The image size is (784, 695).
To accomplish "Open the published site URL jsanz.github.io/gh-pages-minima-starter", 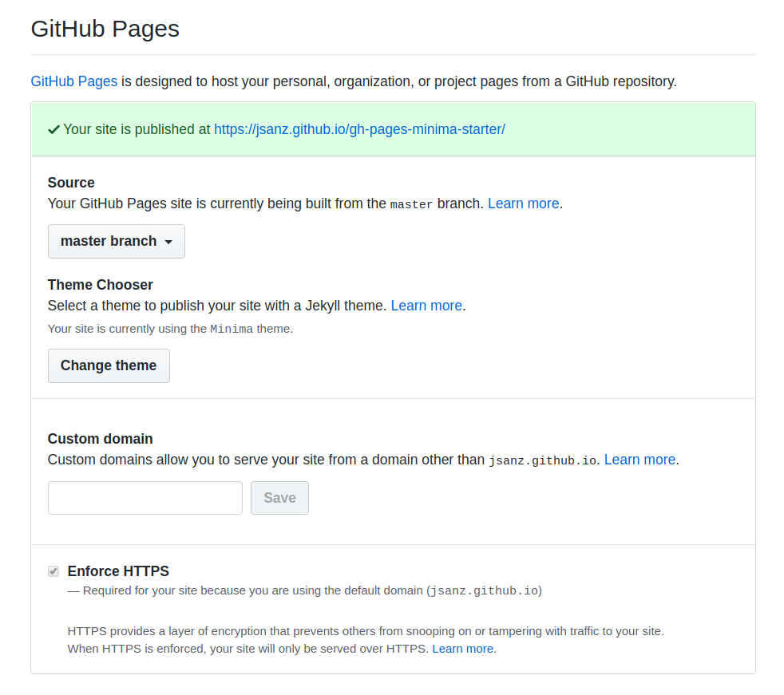I will 359,129.
